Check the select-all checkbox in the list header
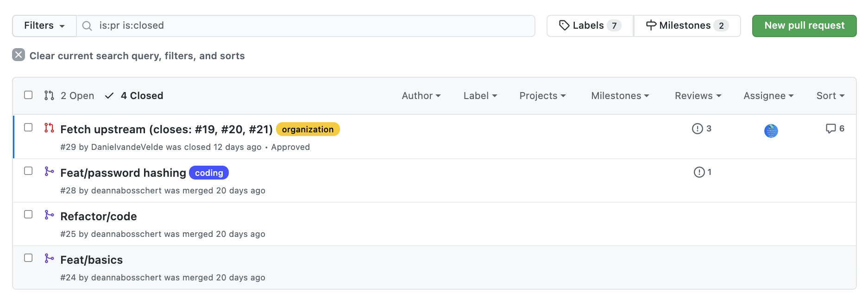The image size is (868, 298). pyautogui.click(x=28, y=95)
